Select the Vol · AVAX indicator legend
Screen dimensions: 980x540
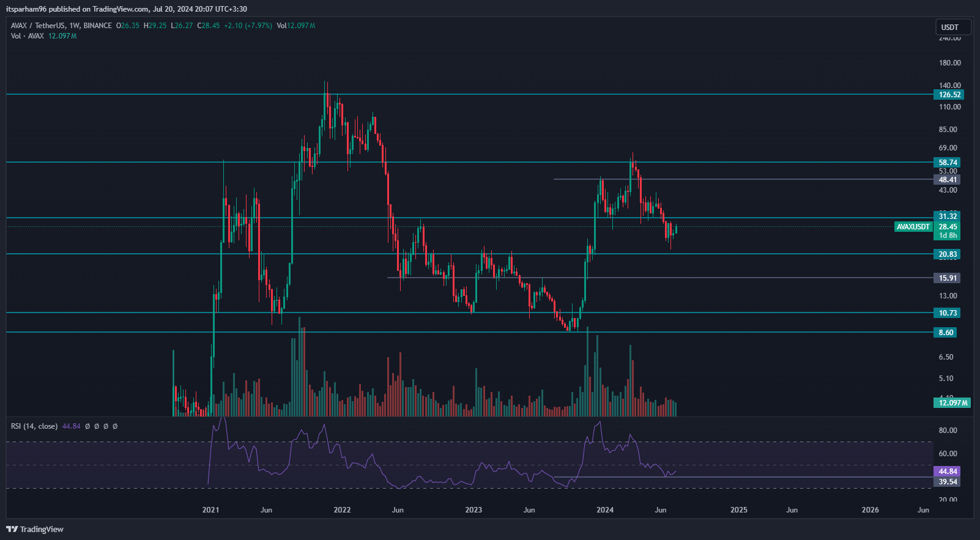(27, 36)
